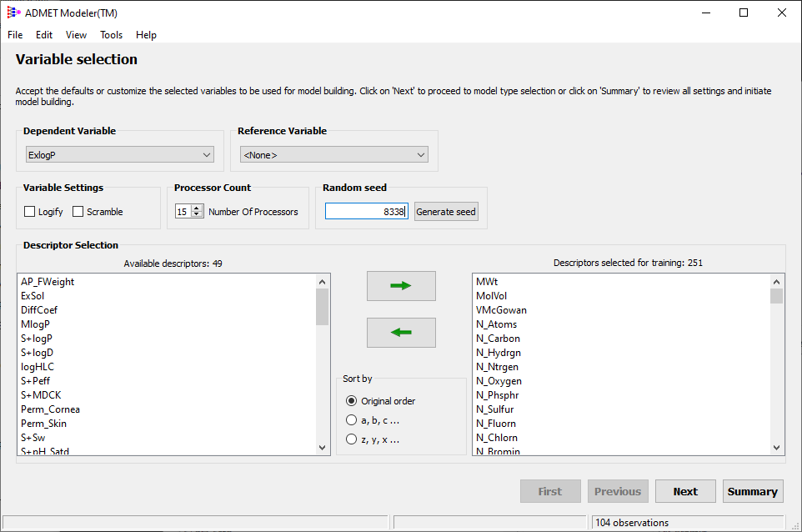Select N_Sulfur in selected training descriptors
802x532 pixels.
tap(495, 409)
